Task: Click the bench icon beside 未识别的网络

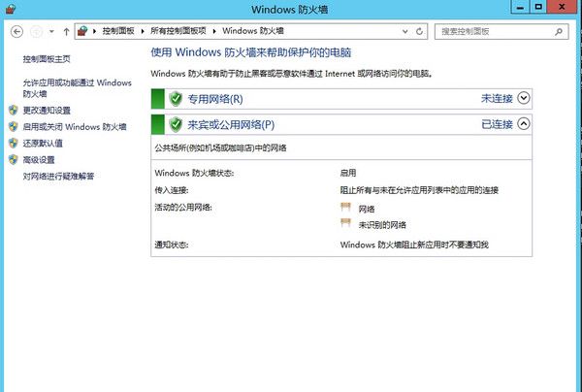Action: [x=345, y=223]
